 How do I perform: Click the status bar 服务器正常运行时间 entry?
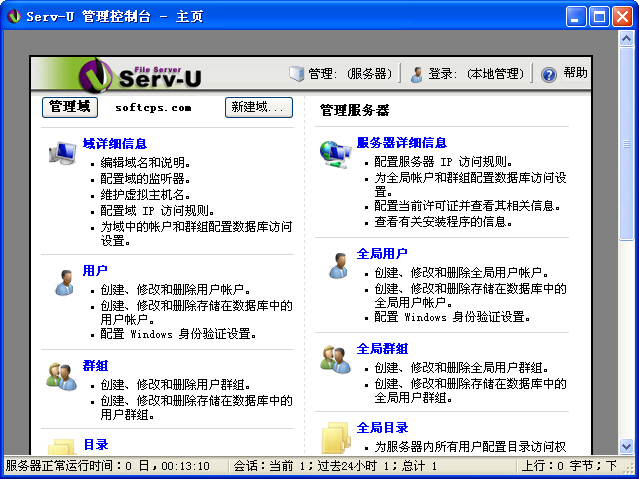tap(108, 466)
